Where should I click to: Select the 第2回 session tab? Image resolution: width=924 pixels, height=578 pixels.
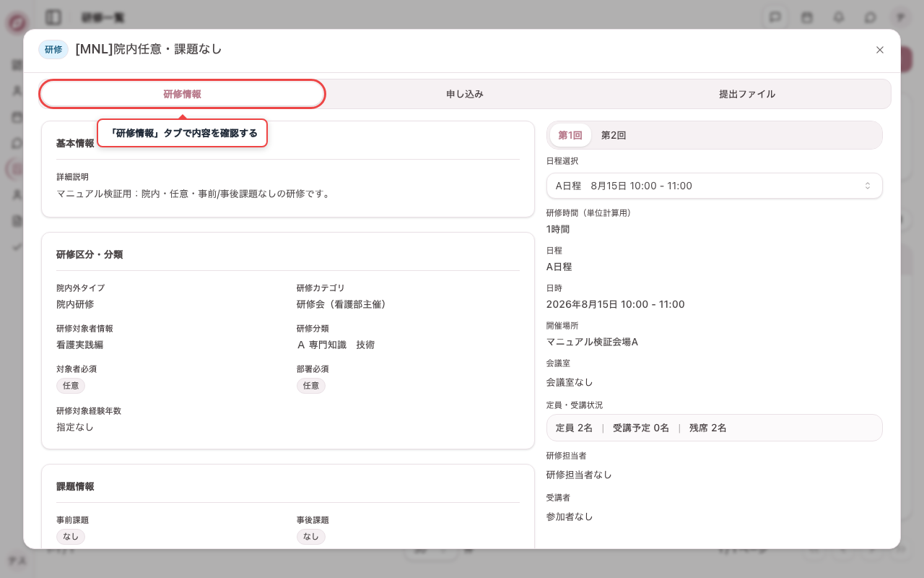coord(614,135)
